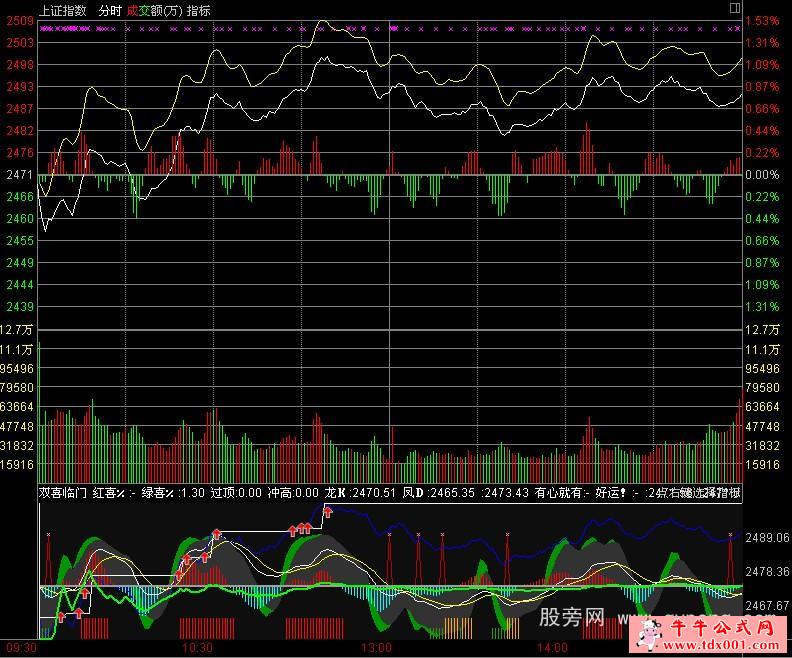Viewport: 792px width, 658px height.
Task: Click the 2471 baseline price label
Action: tap(20, 175)
